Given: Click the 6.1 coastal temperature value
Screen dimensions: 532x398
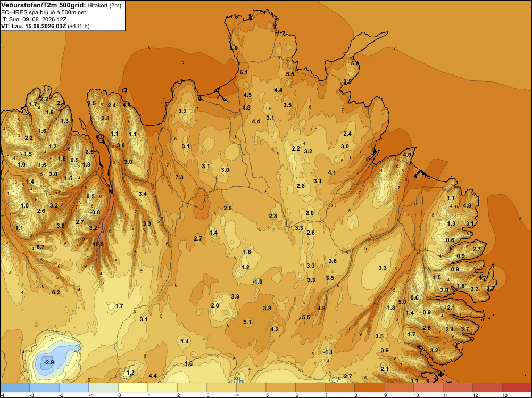Looking at the screenshot, I should coord(244,72).
